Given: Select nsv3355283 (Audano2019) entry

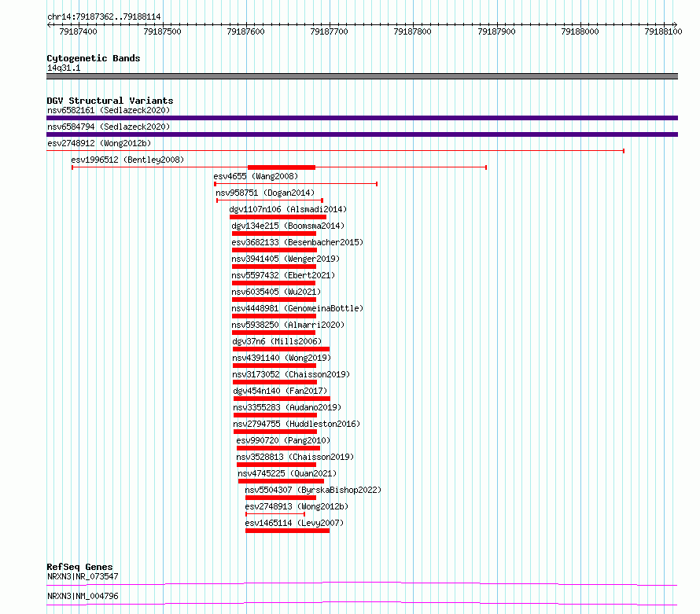Looking at the screenshot, I should click(x=287, y=407).
